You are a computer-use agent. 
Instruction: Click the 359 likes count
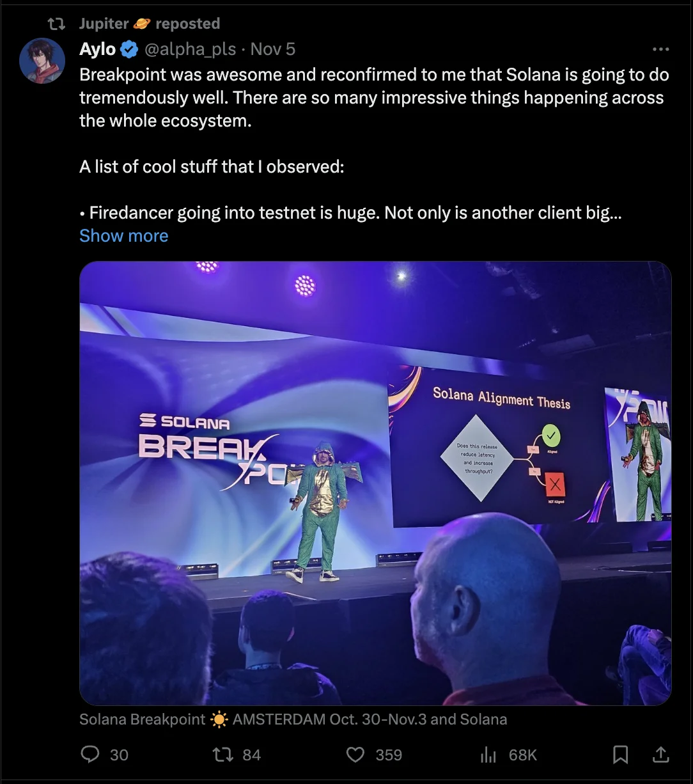(x=389, y=755)
